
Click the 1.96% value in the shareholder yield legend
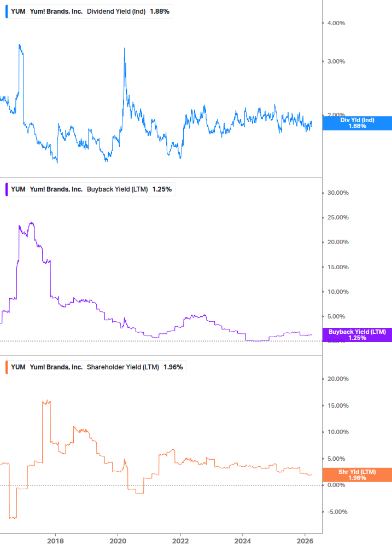(x=173, y=367)
